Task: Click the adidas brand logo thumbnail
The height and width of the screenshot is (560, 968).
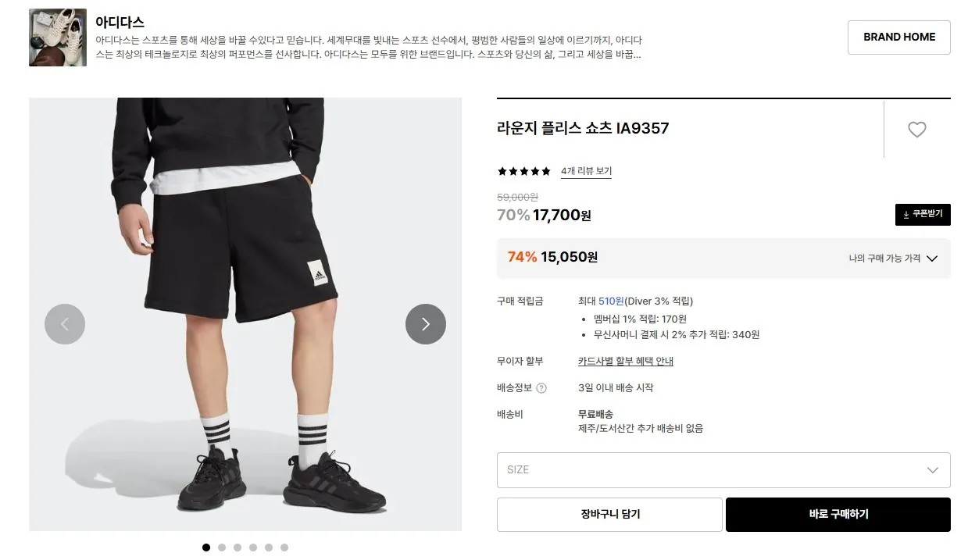Action: (x=57, y=37)
